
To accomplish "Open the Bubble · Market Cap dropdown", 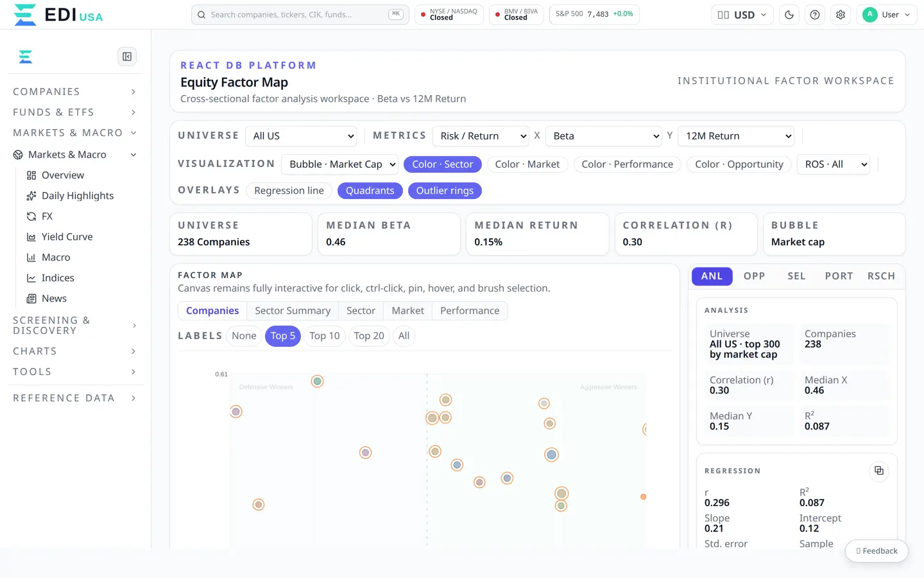I will pyautogui.click(x=339, y=164).
